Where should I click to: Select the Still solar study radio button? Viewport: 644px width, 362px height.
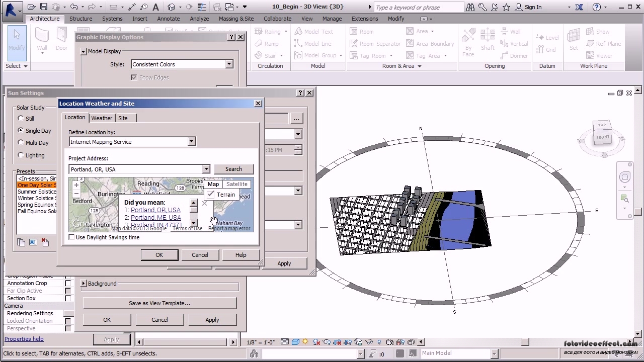21,118
